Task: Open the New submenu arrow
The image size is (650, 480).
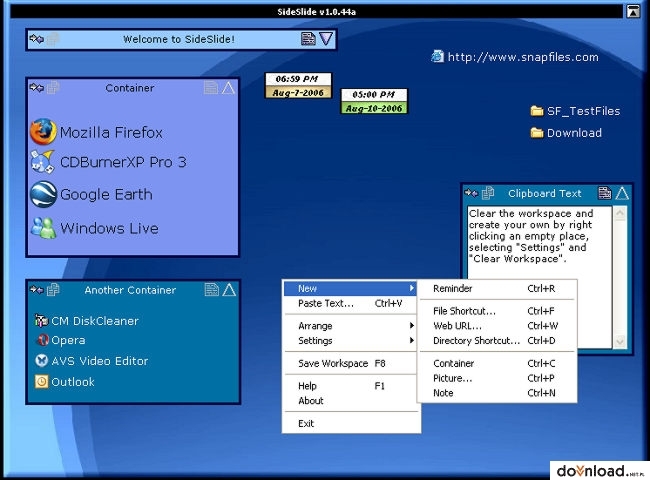Action: tap(411, 288)
